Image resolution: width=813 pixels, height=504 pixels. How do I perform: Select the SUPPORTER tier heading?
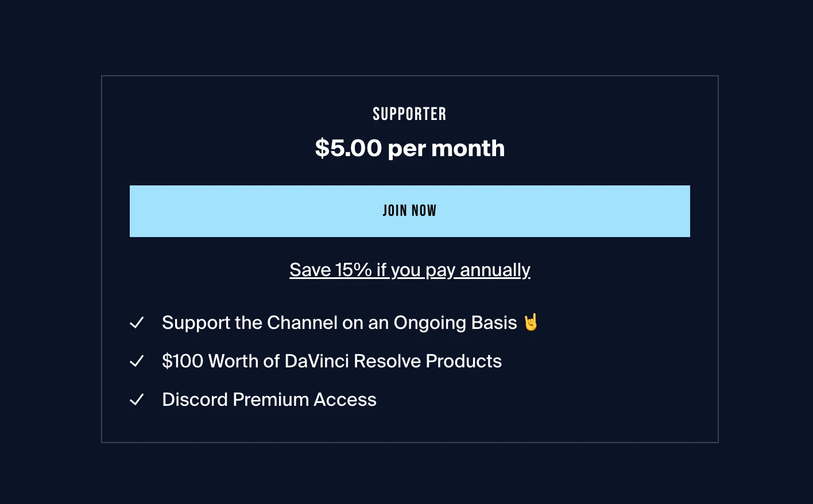coord(409,114)
